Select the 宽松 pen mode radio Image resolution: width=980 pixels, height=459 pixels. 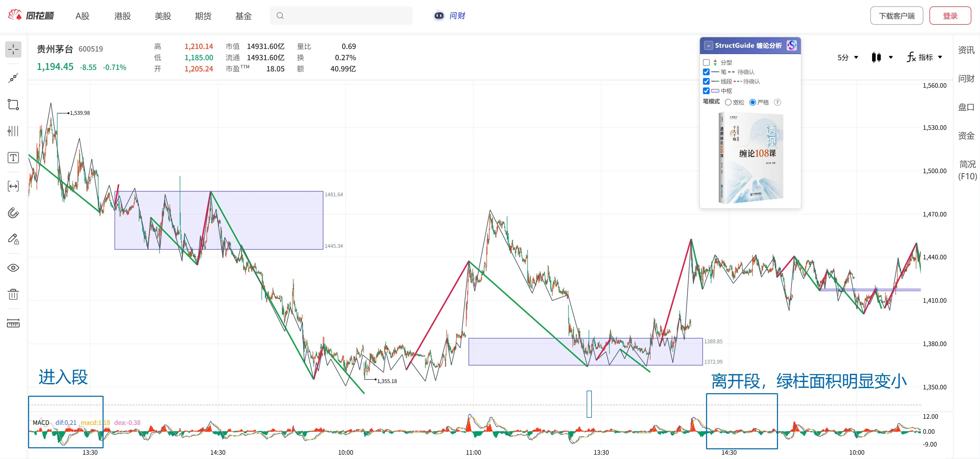coord(728,102)
